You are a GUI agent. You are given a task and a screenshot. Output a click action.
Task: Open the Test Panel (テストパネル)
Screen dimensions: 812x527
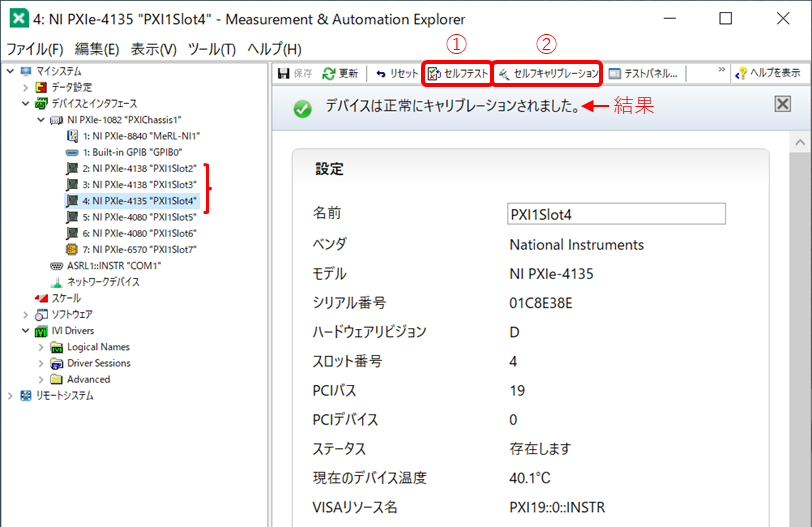[643, 73]
